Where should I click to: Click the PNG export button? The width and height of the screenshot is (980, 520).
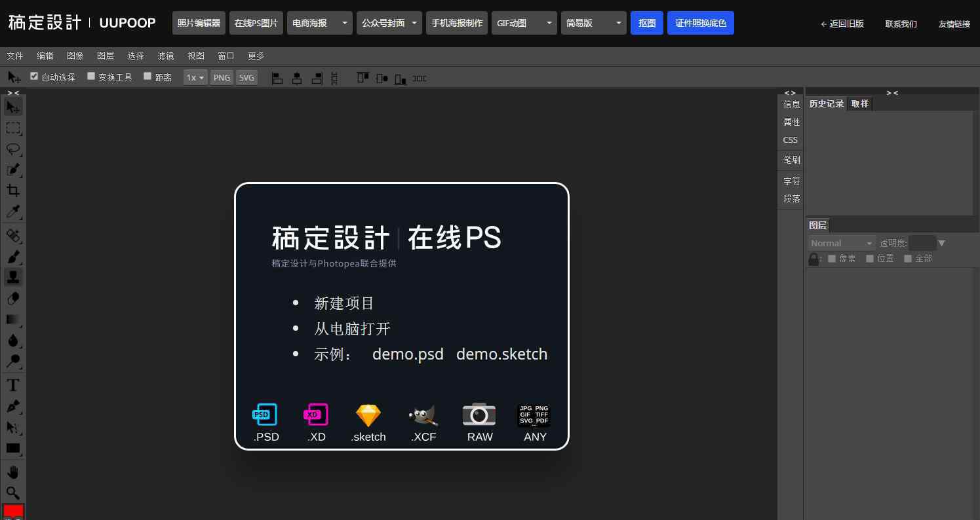pos(222,77)
